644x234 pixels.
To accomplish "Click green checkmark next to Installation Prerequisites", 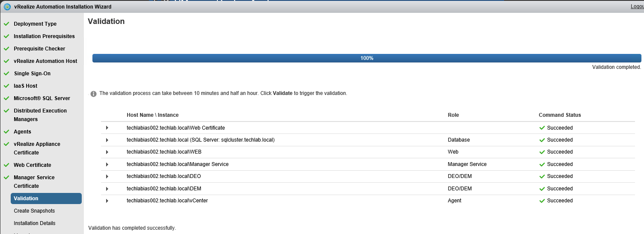I will pos(6,36).
